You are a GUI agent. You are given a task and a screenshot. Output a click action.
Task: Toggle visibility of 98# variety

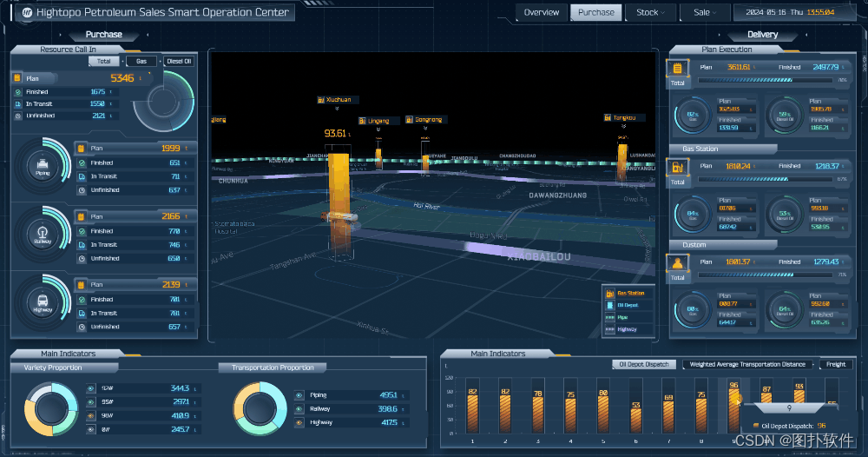click(x=91, y=415)
